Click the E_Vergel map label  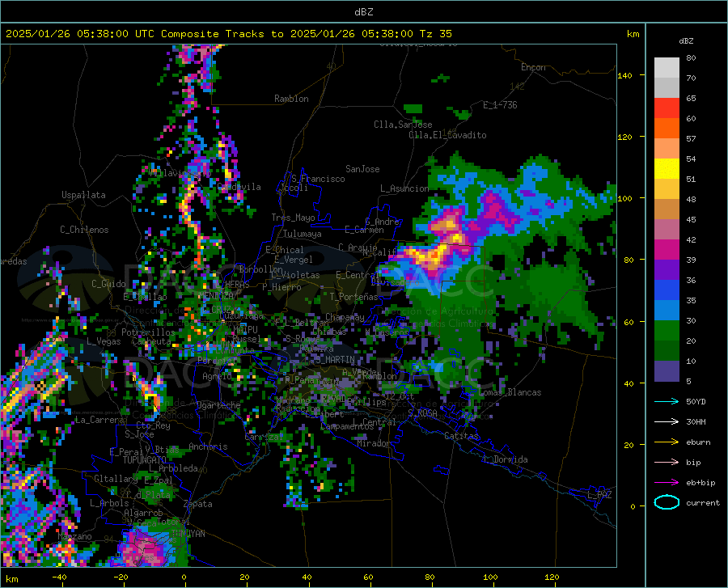pyautogui.click(x=294, y=260)
